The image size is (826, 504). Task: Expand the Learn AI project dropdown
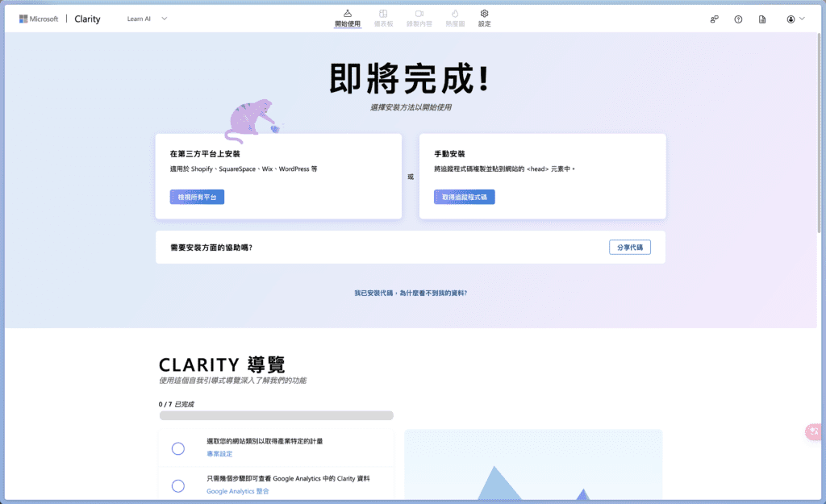[x=165, y=19]
